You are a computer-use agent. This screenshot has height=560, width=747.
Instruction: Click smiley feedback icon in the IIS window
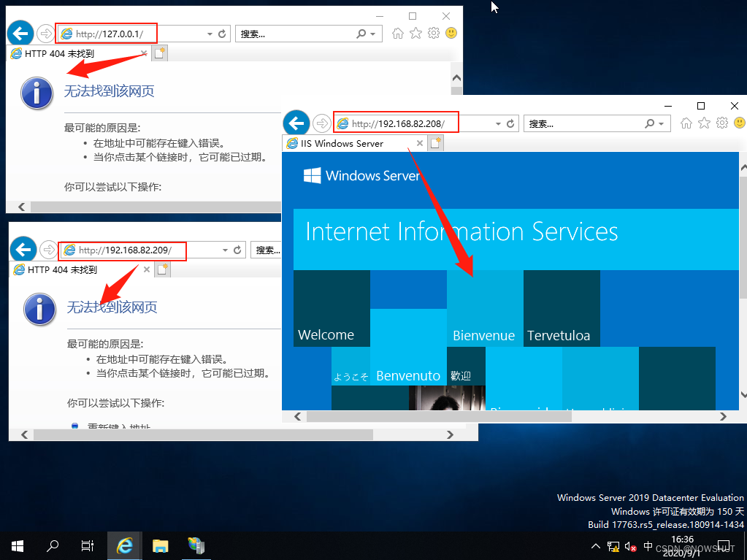(x=739, y=123)
